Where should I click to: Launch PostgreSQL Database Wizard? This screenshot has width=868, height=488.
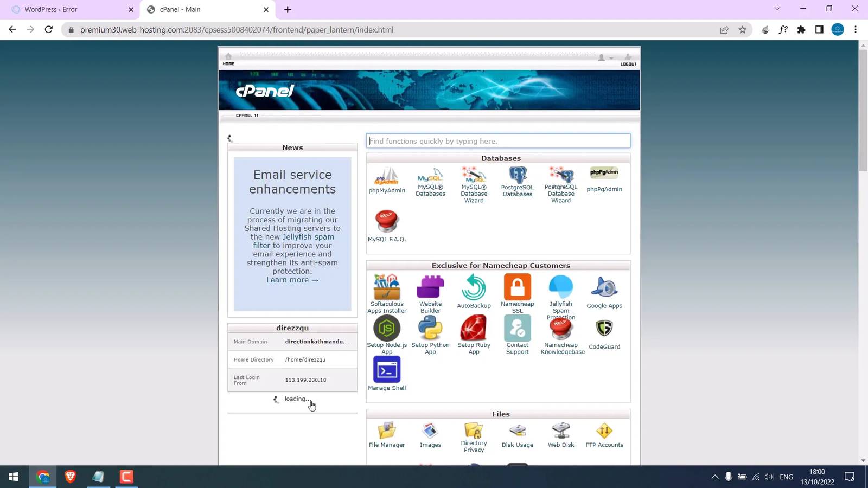point(561,185)
